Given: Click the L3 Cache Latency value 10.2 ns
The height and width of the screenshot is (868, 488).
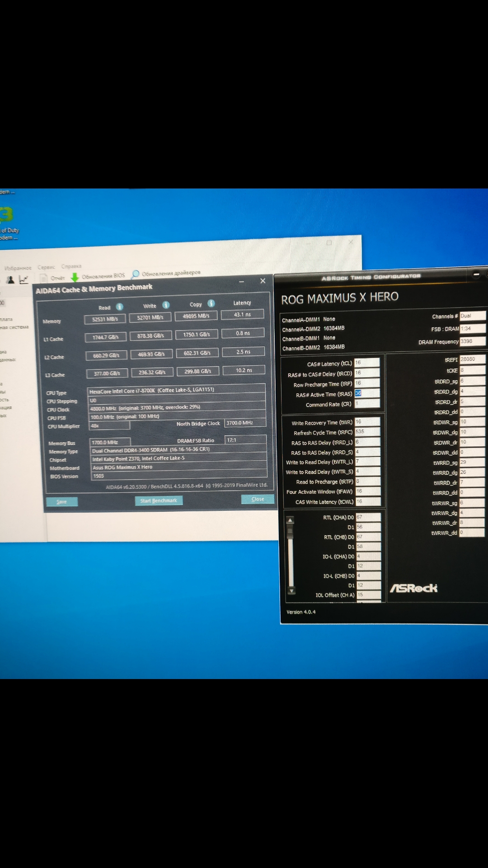Looking at the screenshot, I should pos(244,370).
